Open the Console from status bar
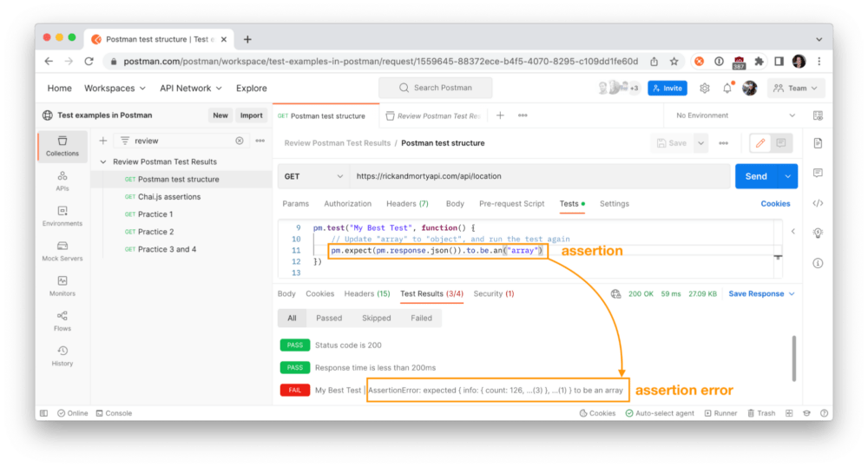Screen dimensions: 868x467 coord(114,413)
